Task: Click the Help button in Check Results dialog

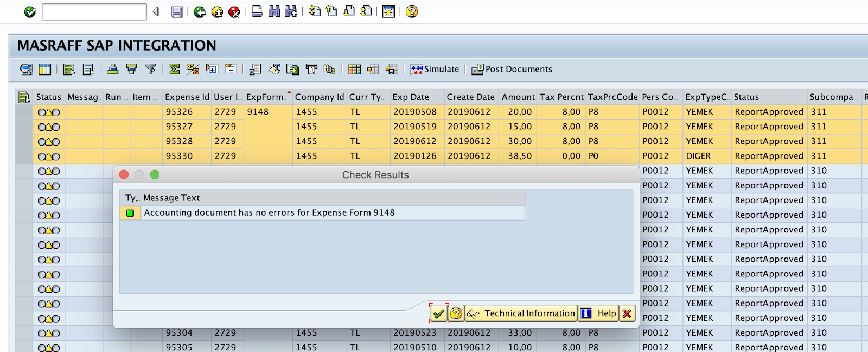Action: [x=598, y=313]
